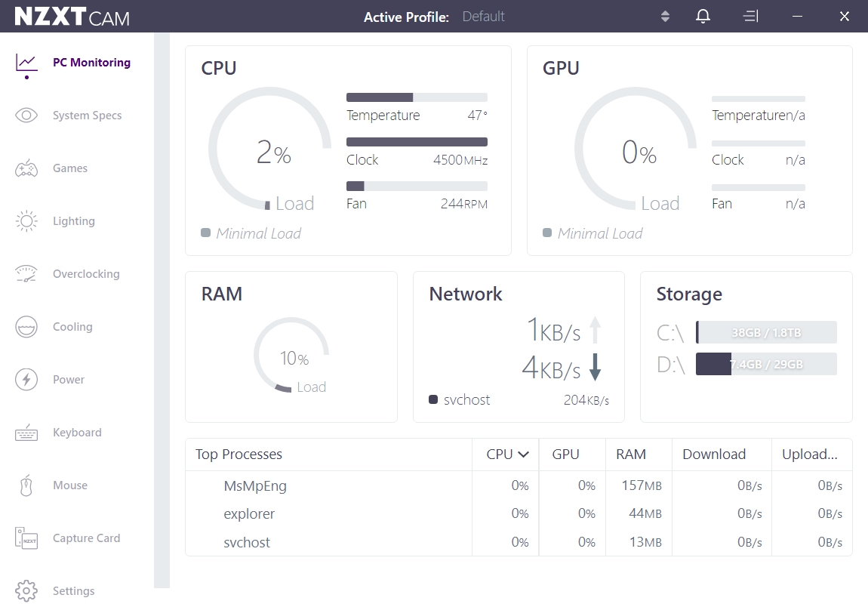This screenshot has width=868, height=604.
Task: Click the notifications bell icon
Action: click(703, 16)
